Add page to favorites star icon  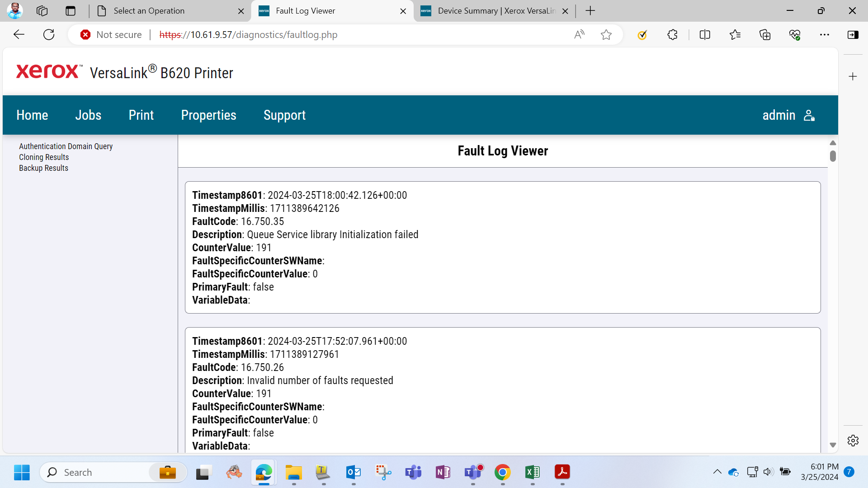click(x=606, y=34)
